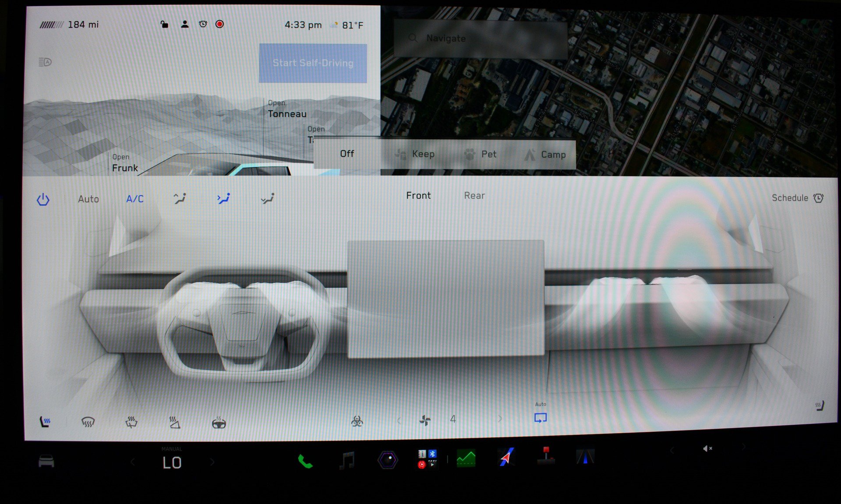Tap the fan speed icon

pyautogui.click(x=425, y=420)
